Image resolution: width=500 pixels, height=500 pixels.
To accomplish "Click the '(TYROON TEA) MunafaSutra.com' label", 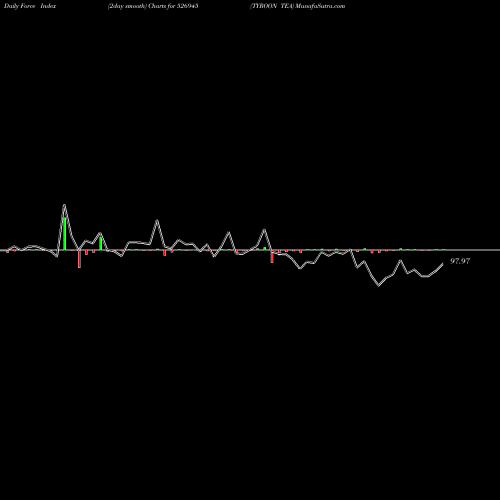I will (298, 6).
